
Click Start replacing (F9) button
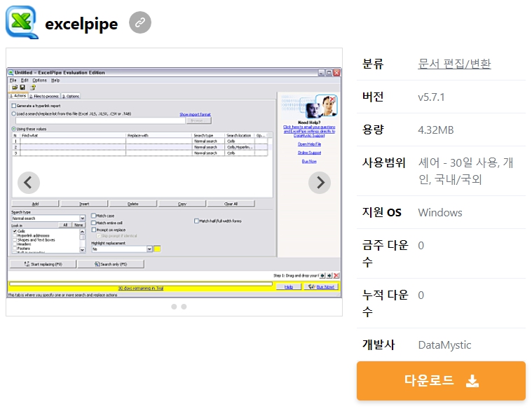(x=43, y=264)
